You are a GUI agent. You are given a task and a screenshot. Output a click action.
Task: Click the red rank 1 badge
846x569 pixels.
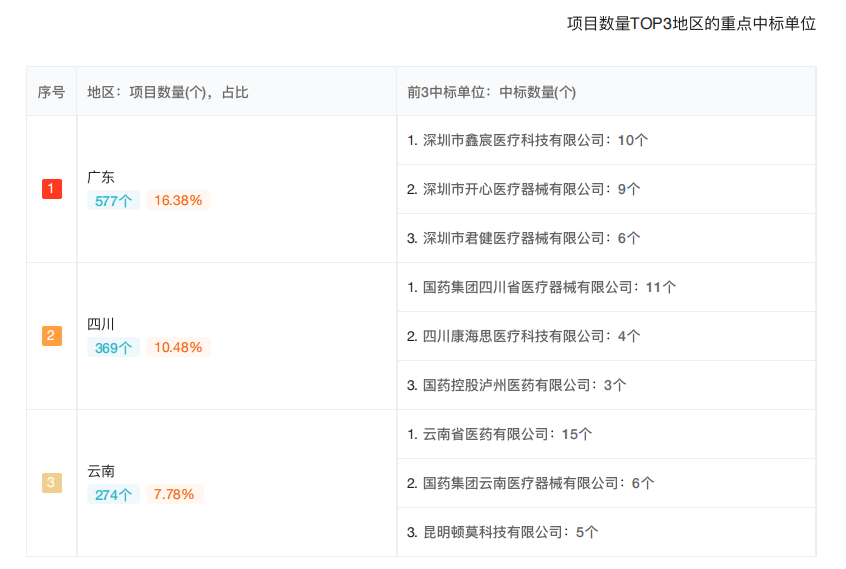(x=52, y=189)
